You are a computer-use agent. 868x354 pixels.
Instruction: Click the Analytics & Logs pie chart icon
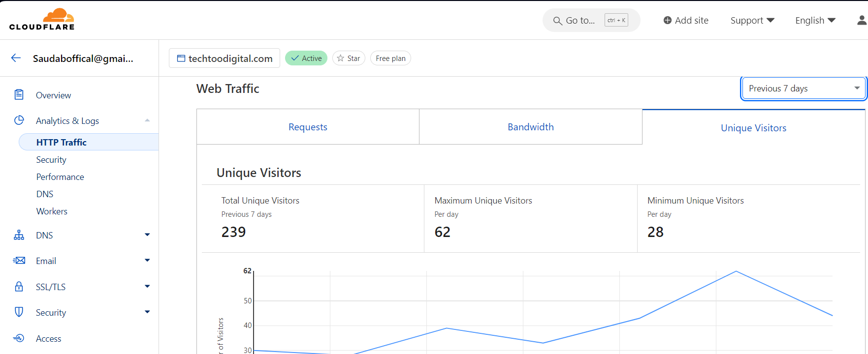[x=19, y=120]
